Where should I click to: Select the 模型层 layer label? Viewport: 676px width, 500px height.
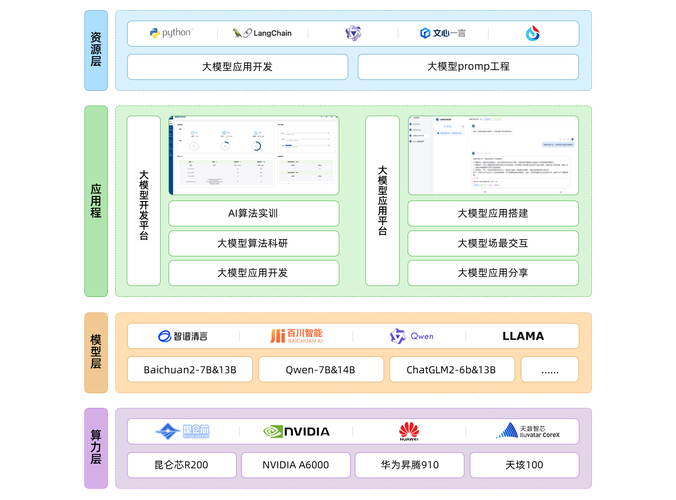(x=96, y=353)
